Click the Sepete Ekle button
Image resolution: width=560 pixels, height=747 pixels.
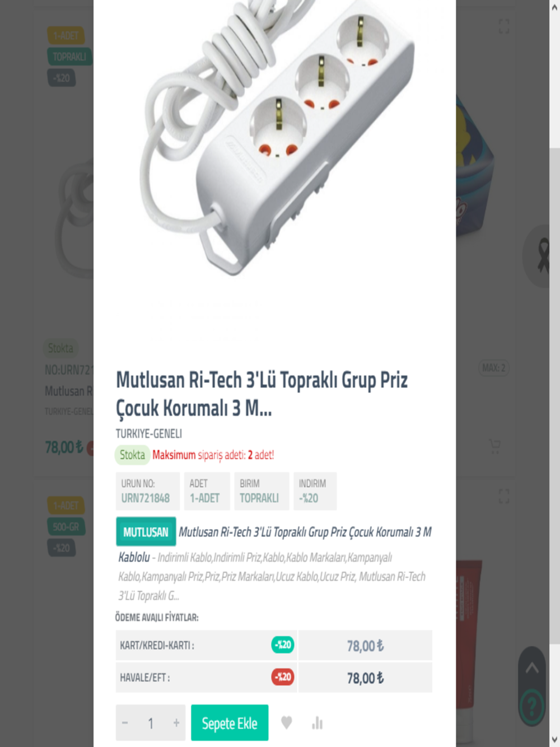[x=230, y=723]
